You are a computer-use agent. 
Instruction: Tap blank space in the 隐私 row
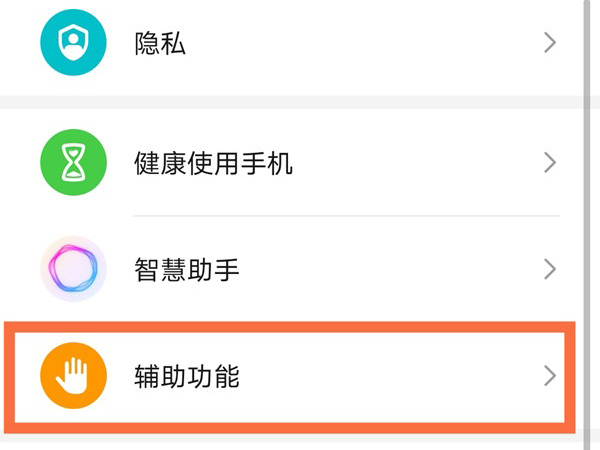point(380,43)
